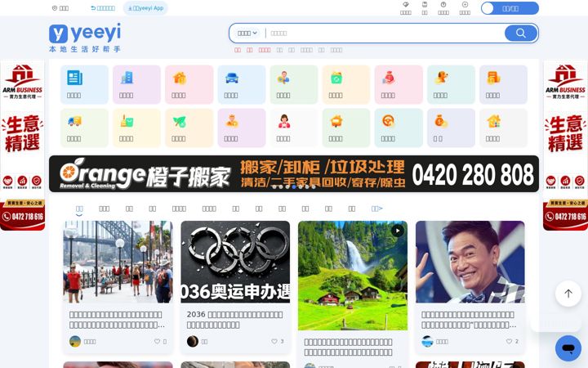Open the orange house signpost category tile
Screen dimensions: 588x368
coord(346,128)
